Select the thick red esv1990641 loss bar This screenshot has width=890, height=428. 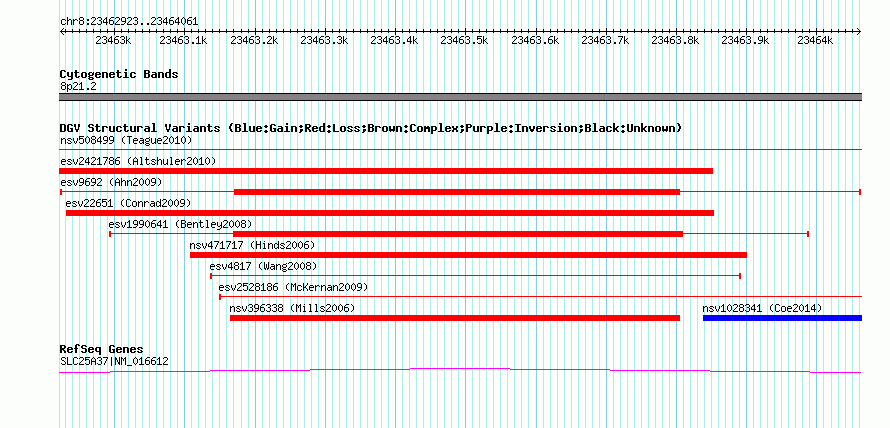458,234
